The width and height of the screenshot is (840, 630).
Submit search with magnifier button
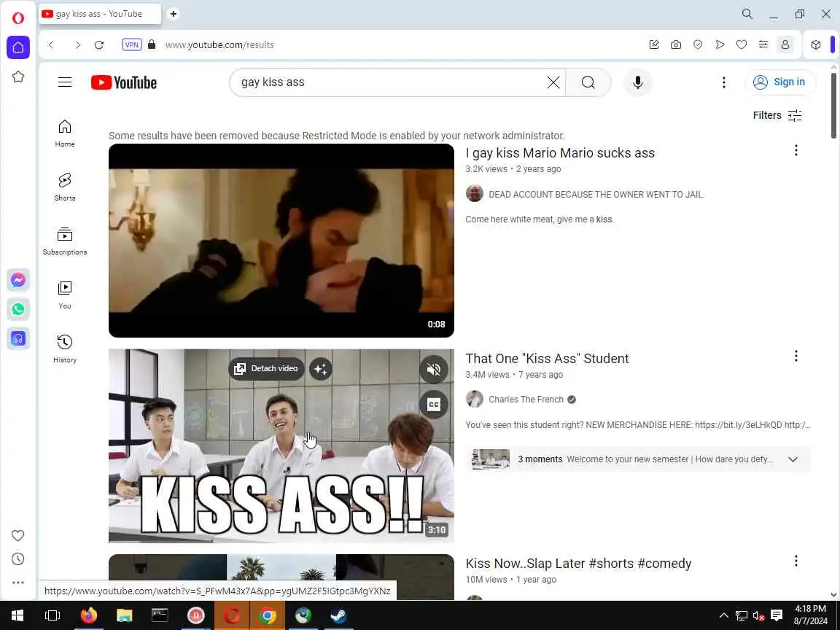pyautogui.click(x=588, y=82)
